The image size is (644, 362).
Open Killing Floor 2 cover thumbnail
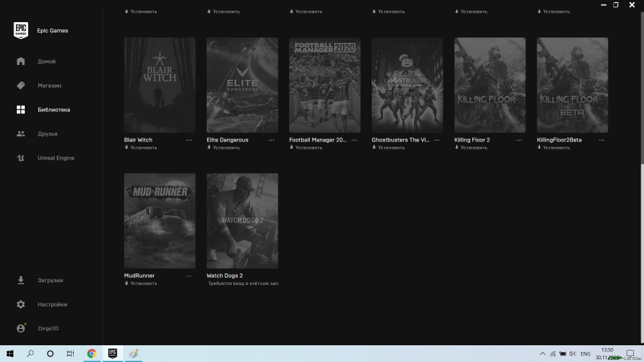click(490, 85)
